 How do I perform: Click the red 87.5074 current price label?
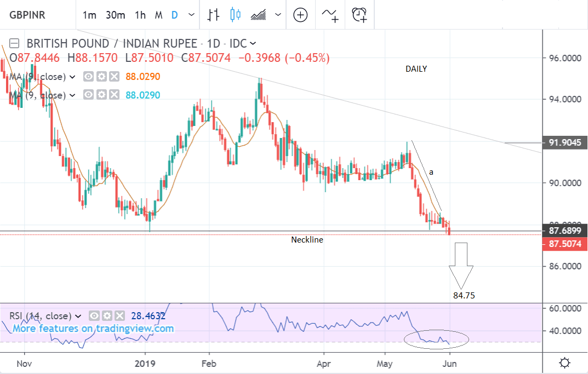coord(565,244)
